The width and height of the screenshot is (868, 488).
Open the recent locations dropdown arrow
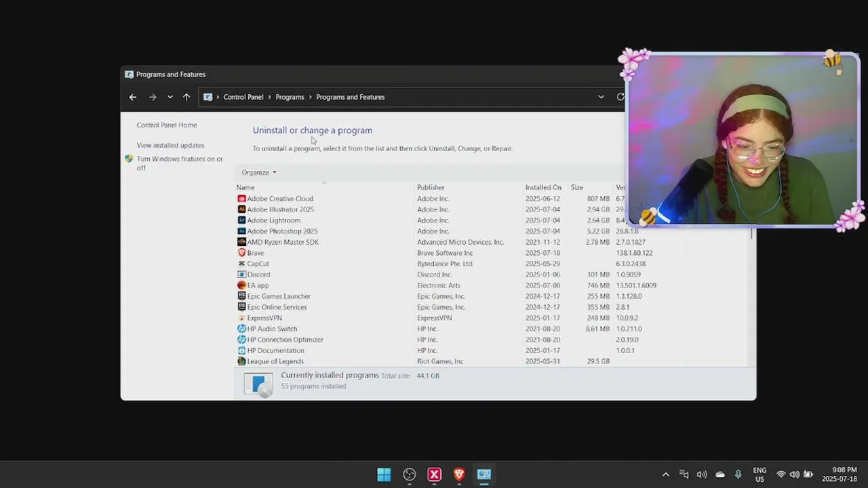(x=170, y=97)
